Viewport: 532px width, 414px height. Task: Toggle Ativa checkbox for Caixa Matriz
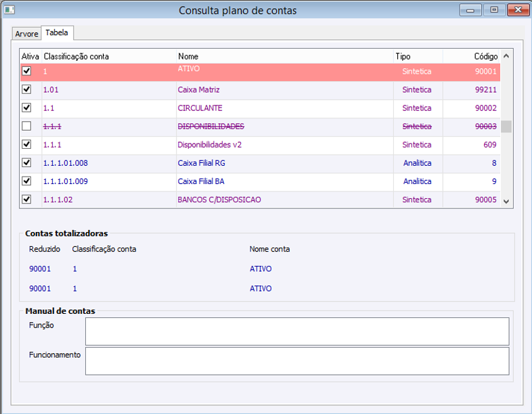[26, 89]
